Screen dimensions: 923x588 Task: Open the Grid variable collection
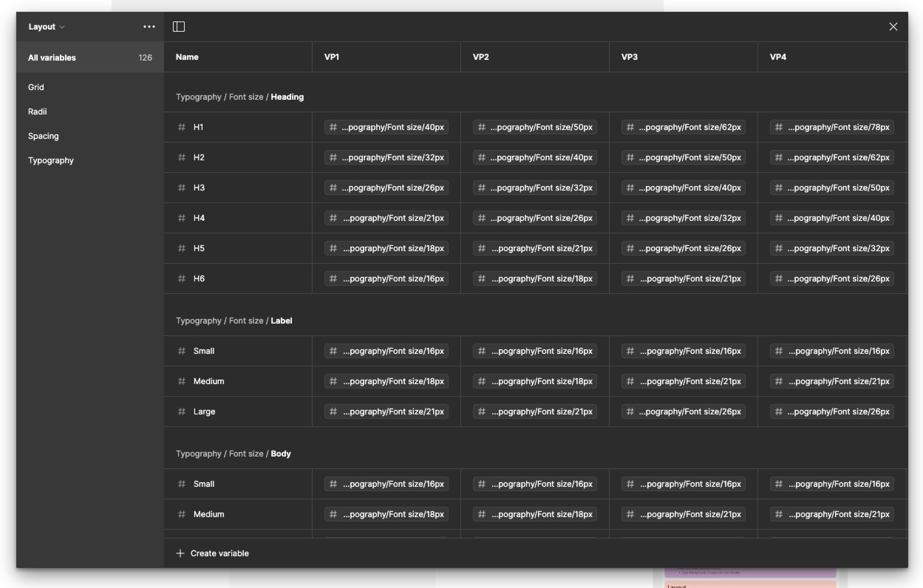coord(37,87)
